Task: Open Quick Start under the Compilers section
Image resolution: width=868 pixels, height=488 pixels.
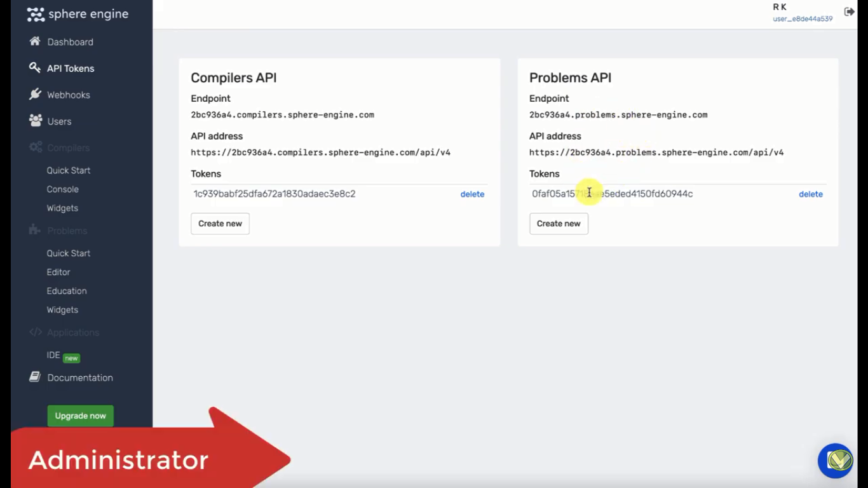Action: point(69,170)
